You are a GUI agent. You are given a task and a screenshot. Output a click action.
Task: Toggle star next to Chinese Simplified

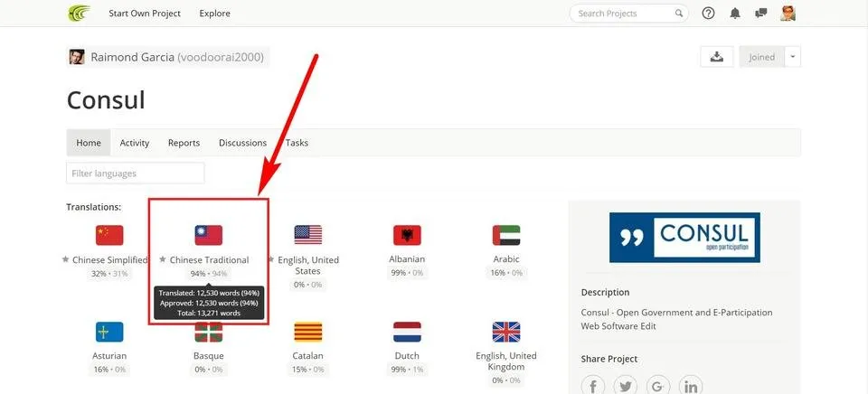[65, 259]
